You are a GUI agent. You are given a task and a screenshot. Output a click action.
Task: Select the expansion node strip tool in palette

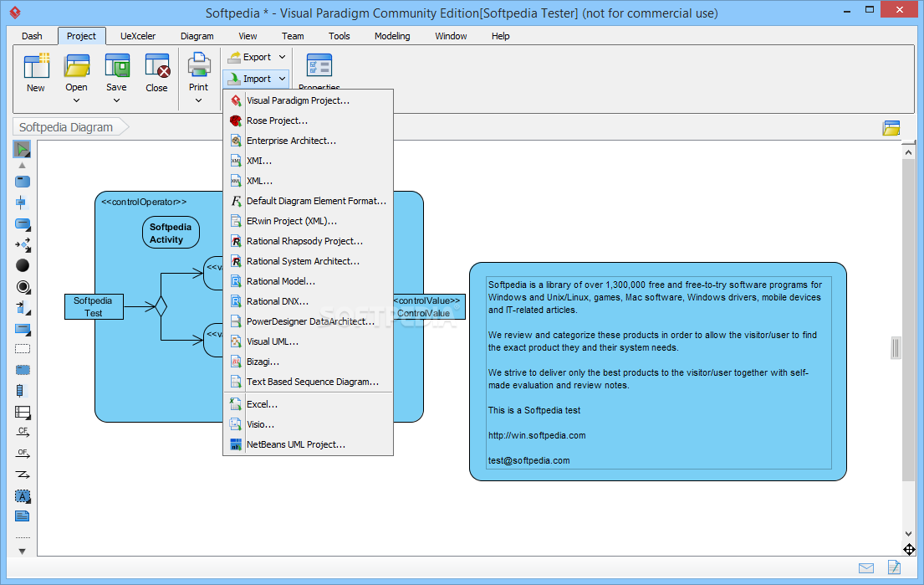(x=20, y=390)
